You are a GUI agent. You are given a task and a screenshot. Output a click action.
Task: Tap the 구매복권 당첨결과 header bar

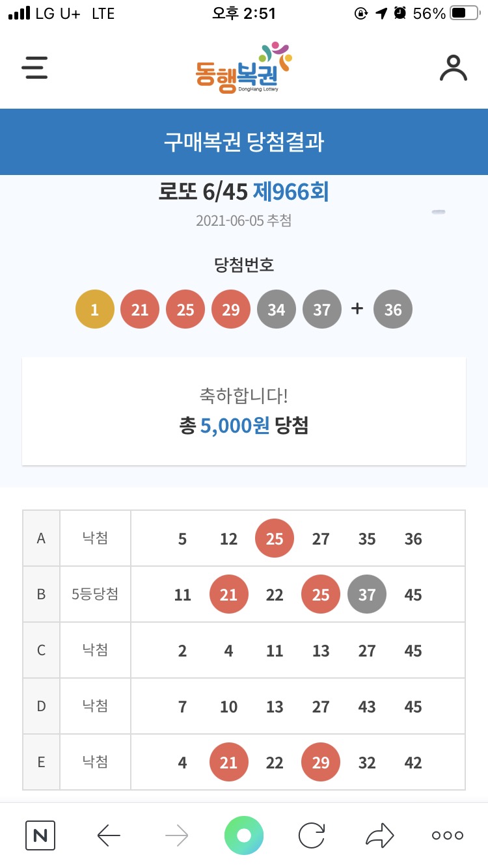coord(244,142)
